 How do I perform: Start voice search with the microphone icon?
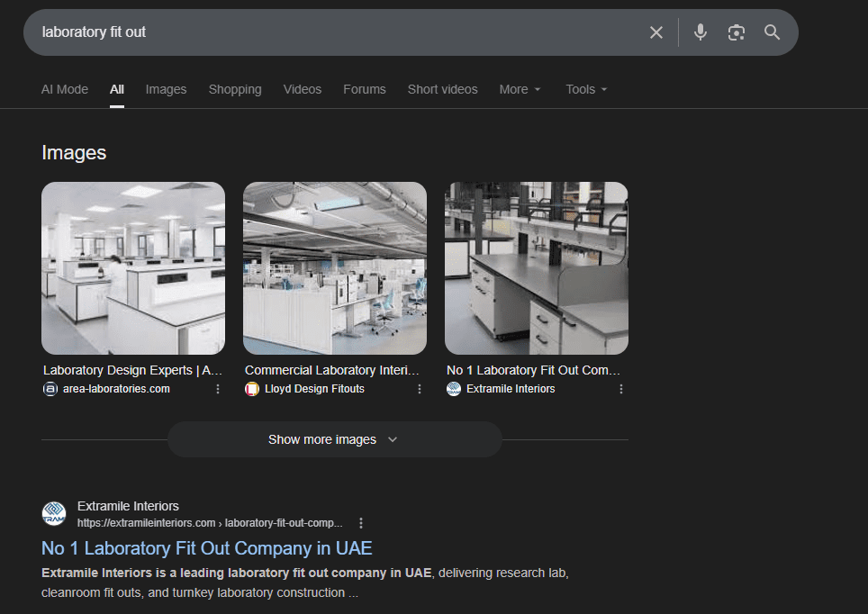[x=701, y=32]
